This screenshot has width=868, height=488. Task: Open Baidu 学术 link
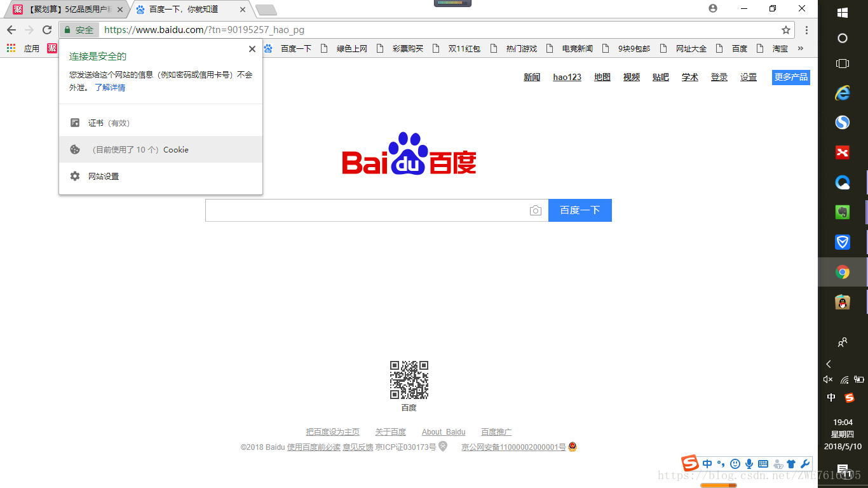[690, 77]
